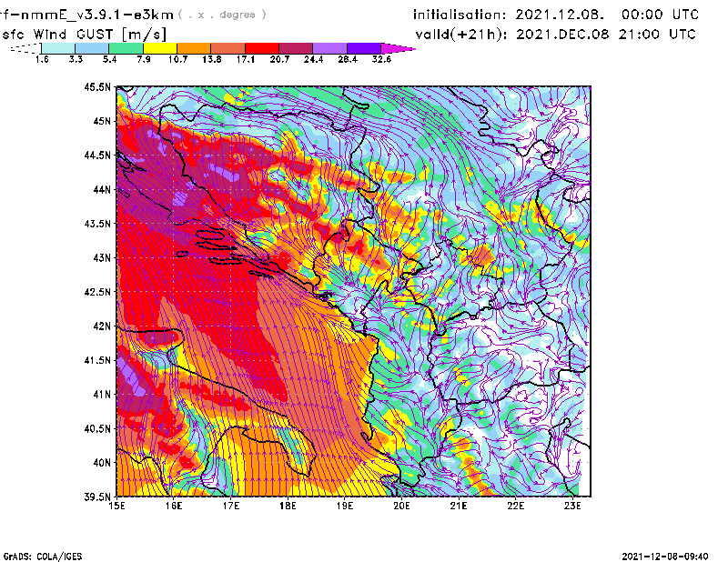
Task: Click the legend value 17.1
Action: [x=246, y=59]
